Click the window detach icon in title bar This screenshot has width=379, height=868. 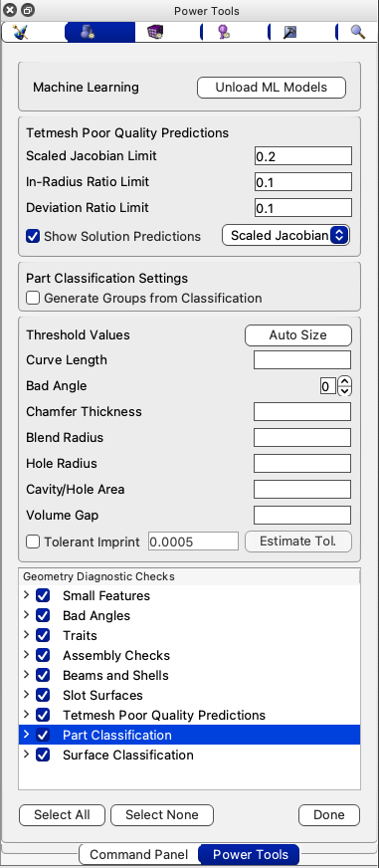(x=28, y=10)
